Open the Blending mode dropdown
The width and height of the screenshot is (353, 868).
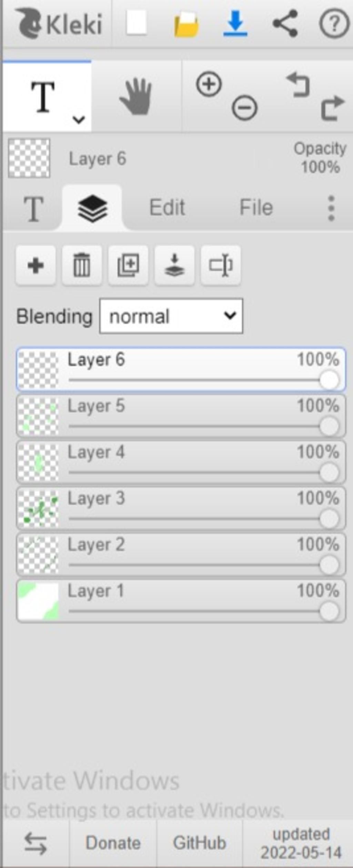[171, 316]
